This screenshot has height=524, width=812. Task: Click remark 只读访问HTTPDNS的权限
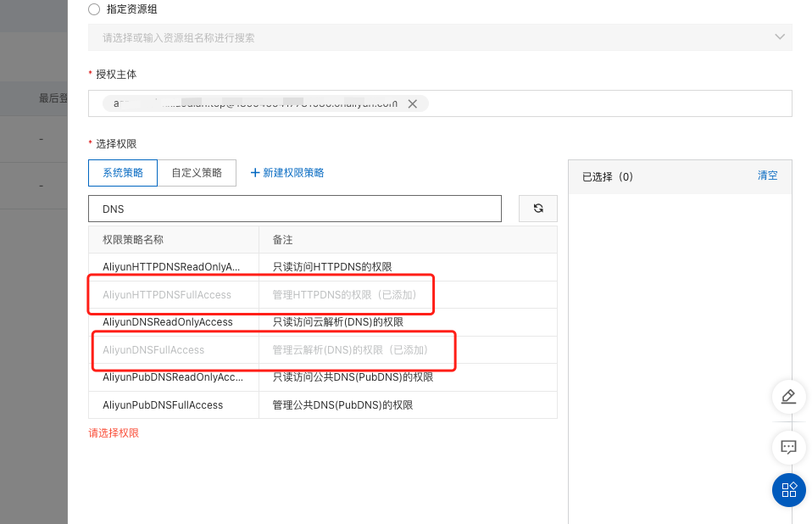[332, 267]
